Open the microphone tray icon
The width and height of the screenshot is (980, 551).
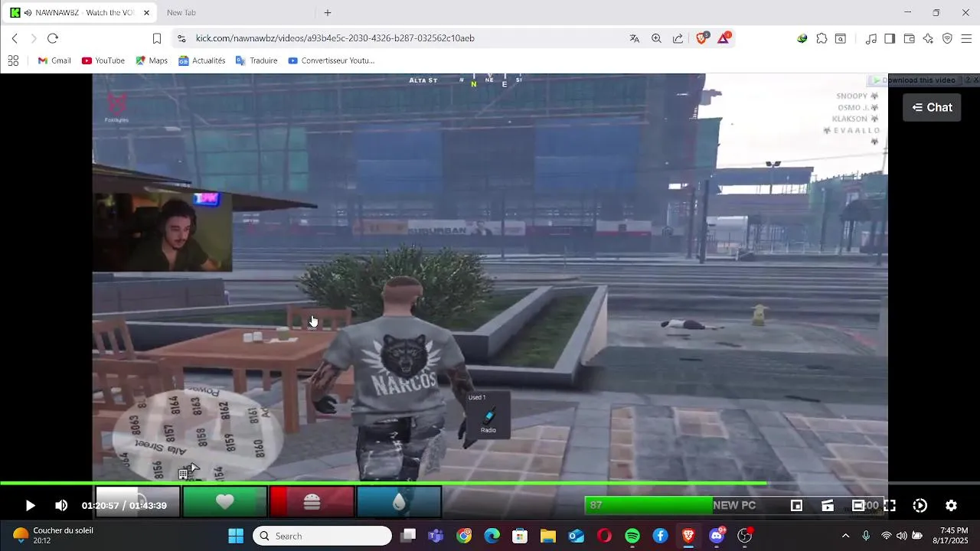click(866, 536)
